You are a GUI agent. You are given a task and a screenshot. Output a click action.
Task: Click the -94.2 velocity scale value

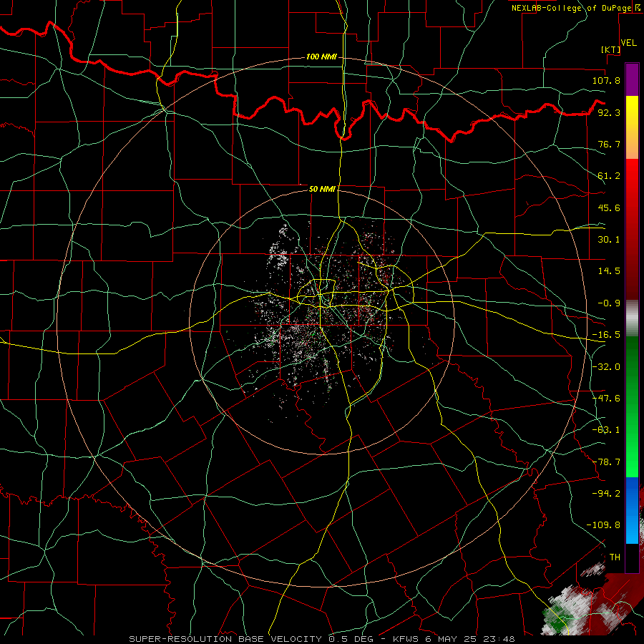tap(606, 494)
